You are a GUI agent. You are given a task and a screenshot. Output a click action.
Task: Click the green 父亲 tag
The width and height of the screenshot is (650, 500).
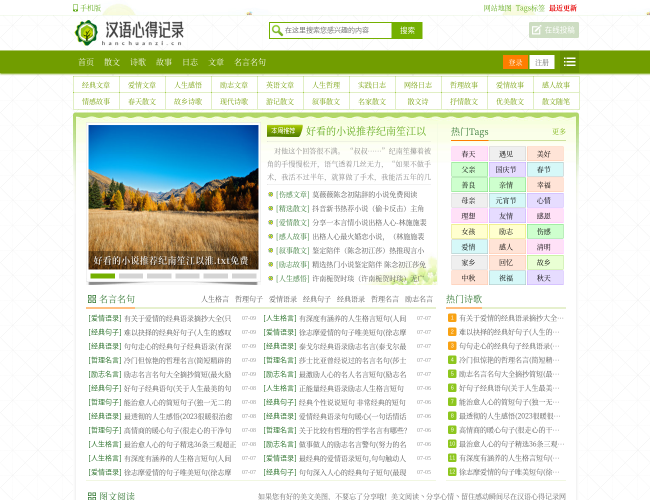(x=469, y=169)
